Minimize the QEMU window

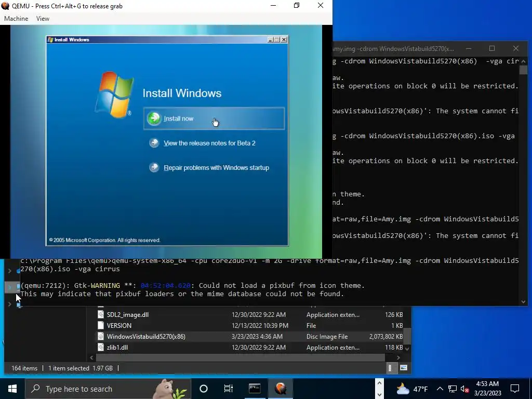(x=273, y=5)
